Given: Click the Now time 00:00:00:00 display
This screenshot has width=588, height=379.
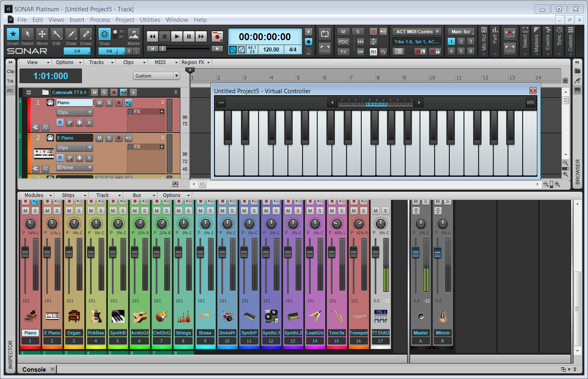Looking at the screenshot, I should tap(265, 37).
